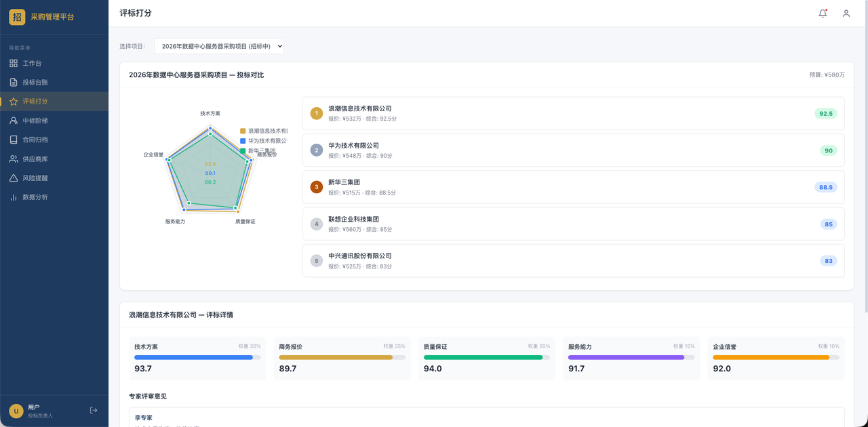Viewport: 868px width, 427px height.
Task: Select the 联想企业科技集团 bidder card
Action: tap(574, 224)
